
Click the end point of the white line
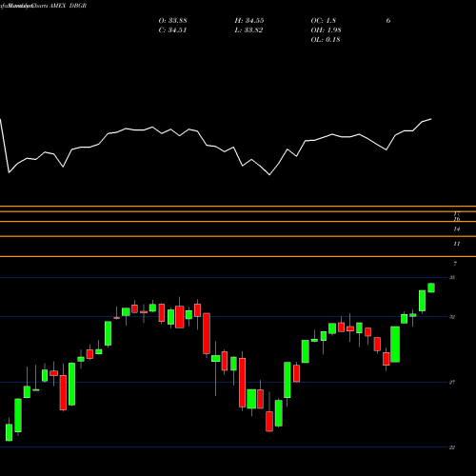[x=431, y=119]
